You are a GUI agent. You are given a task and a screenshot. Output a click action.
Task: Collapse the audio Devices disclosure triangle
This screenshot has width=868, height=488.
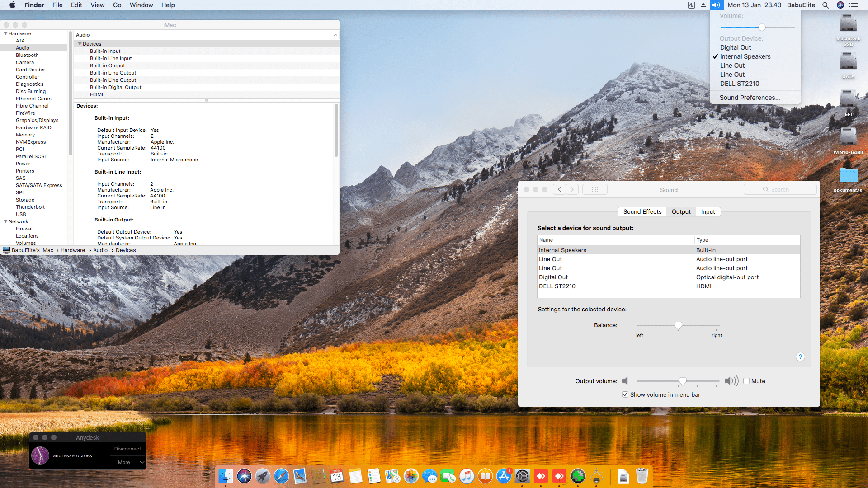click(x=80, y=44)
